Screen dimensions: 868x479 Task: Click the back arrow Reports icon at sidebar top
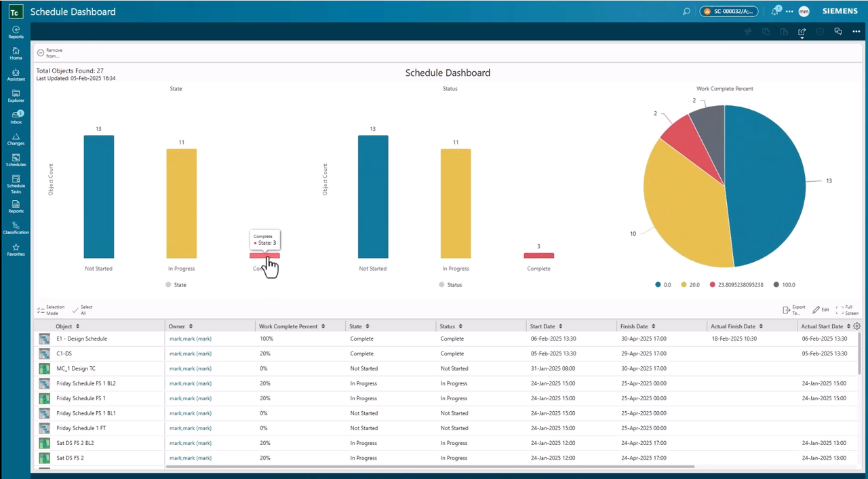[16, 32]
